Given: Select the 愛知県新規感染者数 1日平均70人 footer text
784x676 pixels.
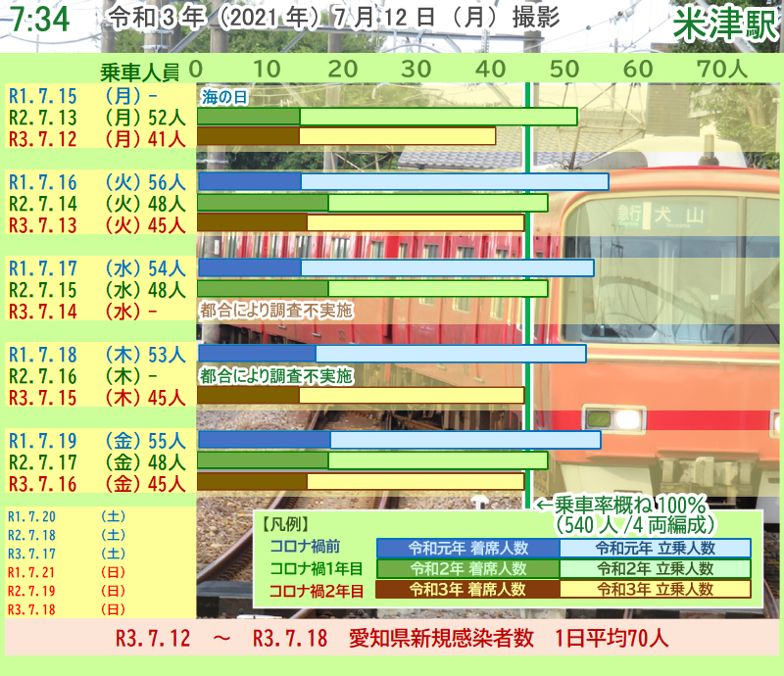Looking at the screenshot, I should point(509,639).
